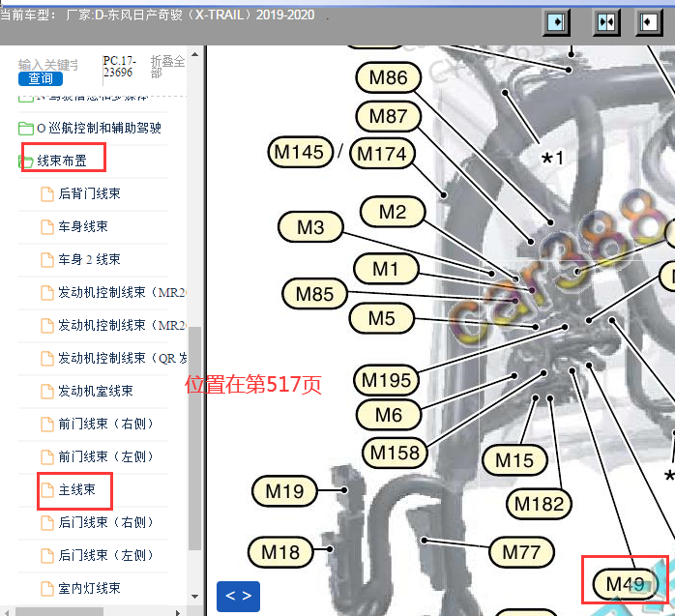This screenshot has width=675, height=616.
Task: Open the 后门线束（左侧） document
Action: [106, 555]
